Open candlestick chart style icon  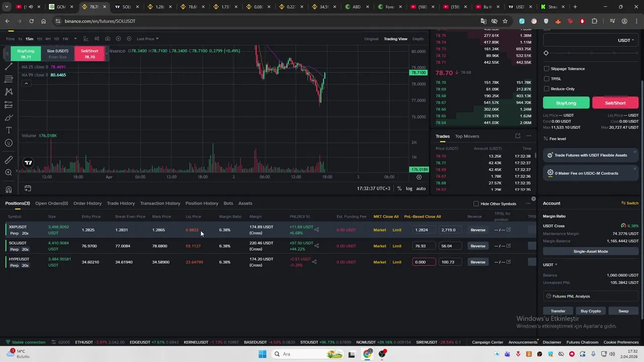pos(97,39)
